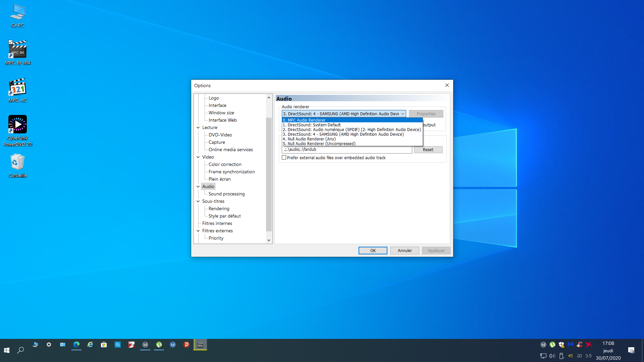
Task: Open Windows Security shield tray icon
Action: point(561,345)
